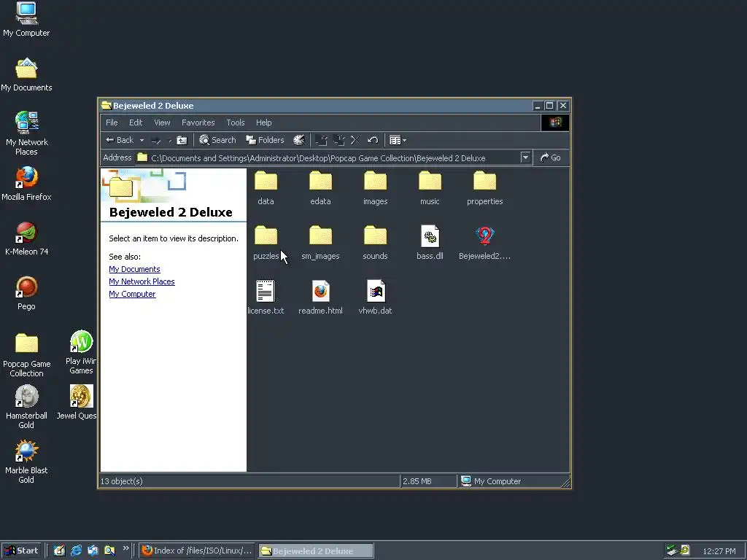This screenshot has width=747, height=560.
Task: Switch to Firefox Index of files taskbar button
Action: click(x=197, y=551)
